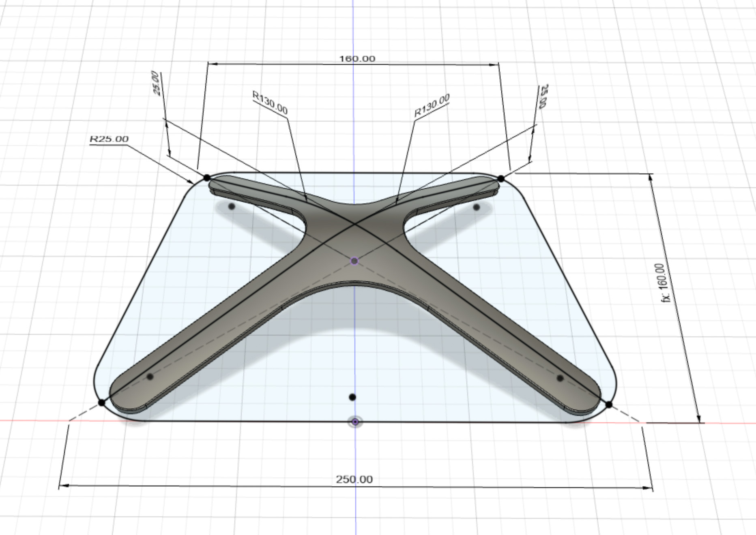Select the top-left sketch corner point
This screenshot has height=535, width=756.
pos(207,178)
